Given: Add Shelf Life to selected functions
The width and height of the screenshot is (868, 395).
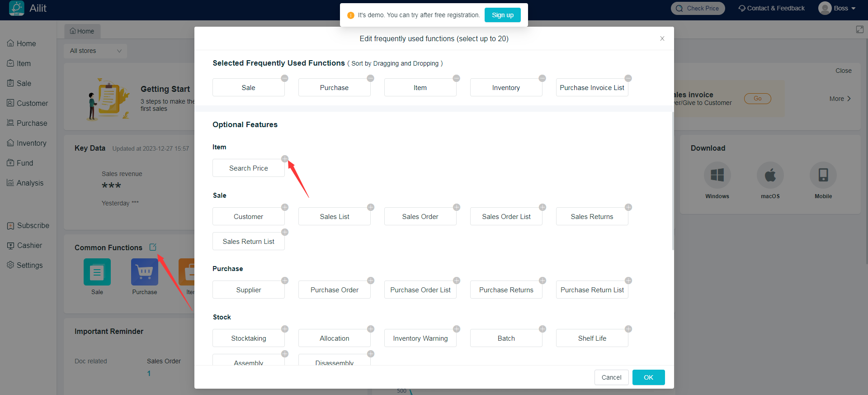Looking at the screenshot, I should pos(628,329).
